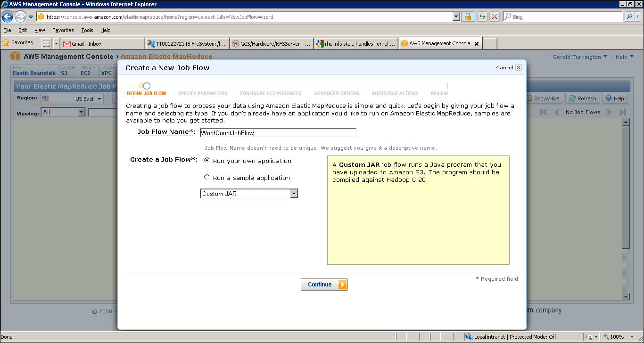Open the View menu
The height and width of the screenshot is (343, 644).
pyautogui.click(x=40, y=30)
